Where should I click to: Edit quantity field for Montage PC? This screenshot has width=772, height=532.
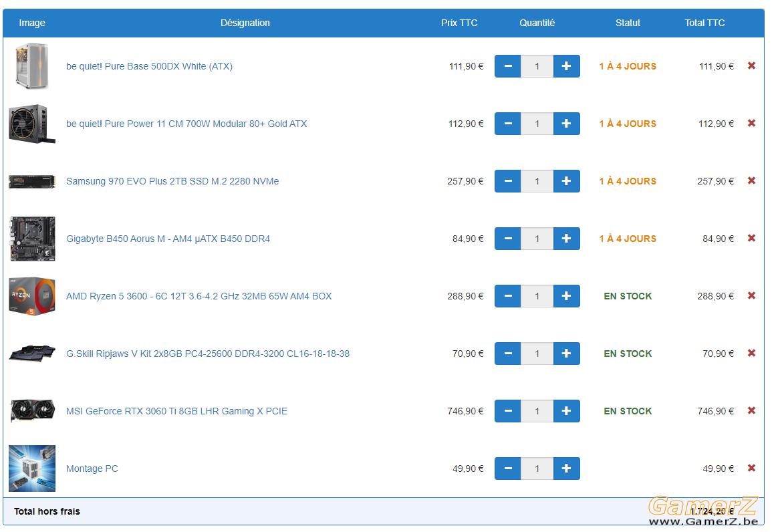(x=537, y=469)
